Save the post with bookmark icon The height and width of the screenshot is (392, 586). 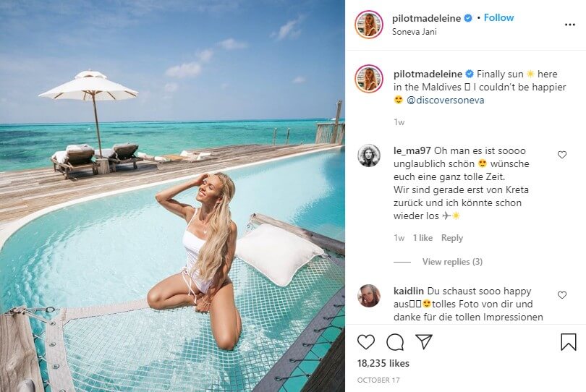coord(568,341)
